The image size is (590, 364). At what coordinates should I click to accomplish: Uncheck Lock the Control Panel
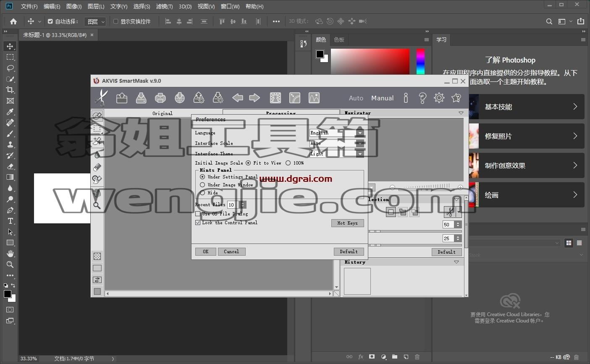click(198, 223)
